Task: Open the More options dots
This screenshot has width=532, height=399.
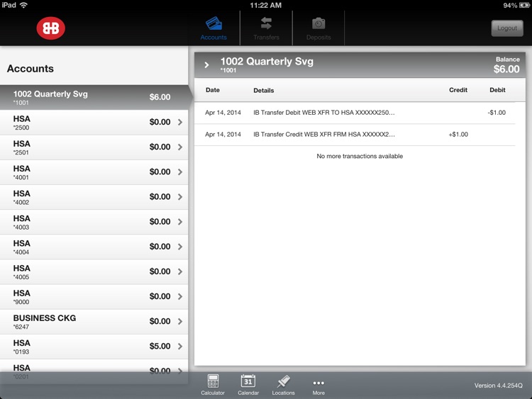Action: tap(318, 383)
